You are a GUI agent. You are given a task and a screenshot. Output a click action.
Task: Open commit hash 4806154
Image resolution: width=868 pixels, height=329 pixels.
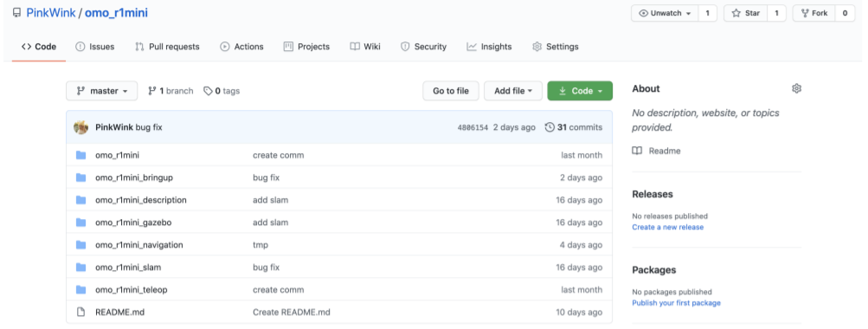pos(473,127)
